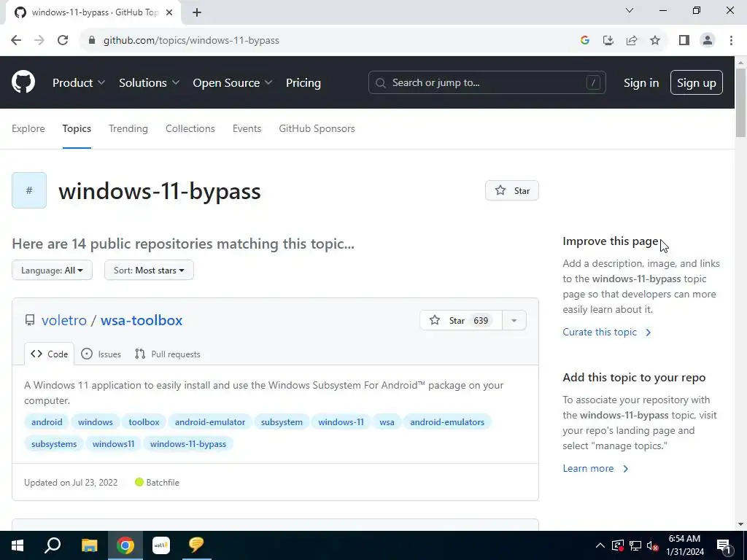747x560 pixels.
Task: Select the subsystems topic tag
Action: pos(54,444)
